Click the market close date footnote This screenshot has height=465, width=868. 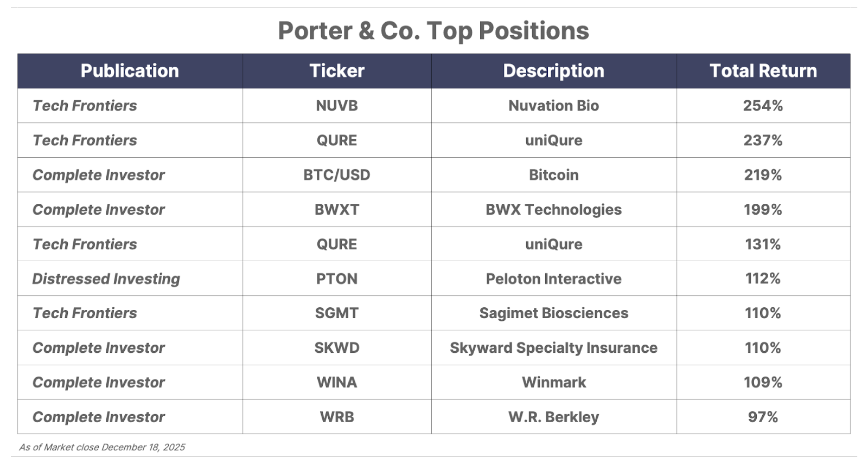102,447
